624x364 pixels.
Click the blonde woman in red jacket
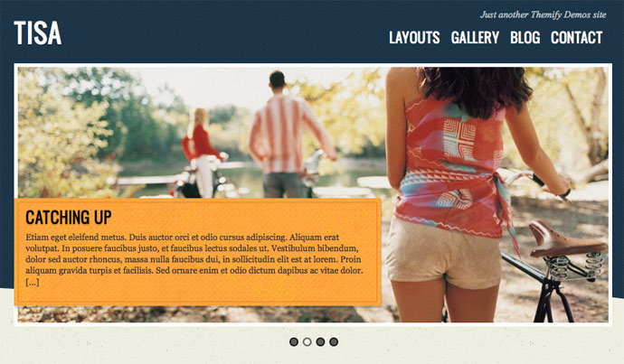click(x=202, y=153)
